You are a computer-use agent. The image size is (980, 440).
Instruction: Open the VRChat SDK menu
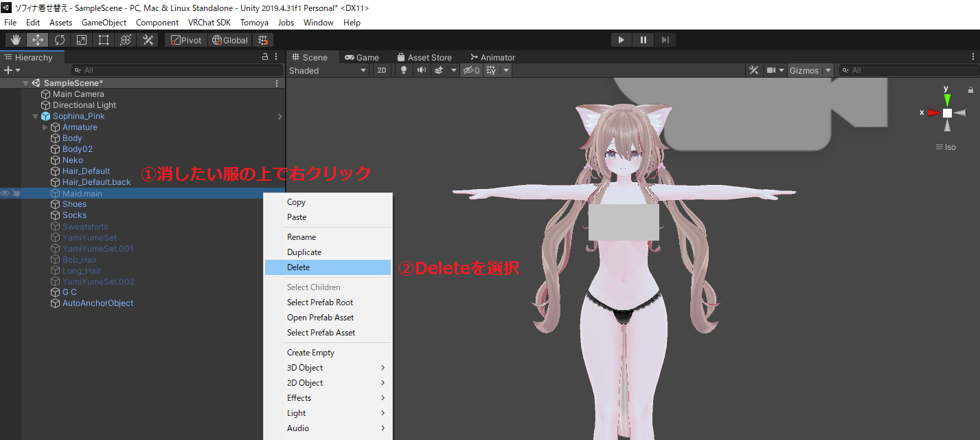[209, 23]
